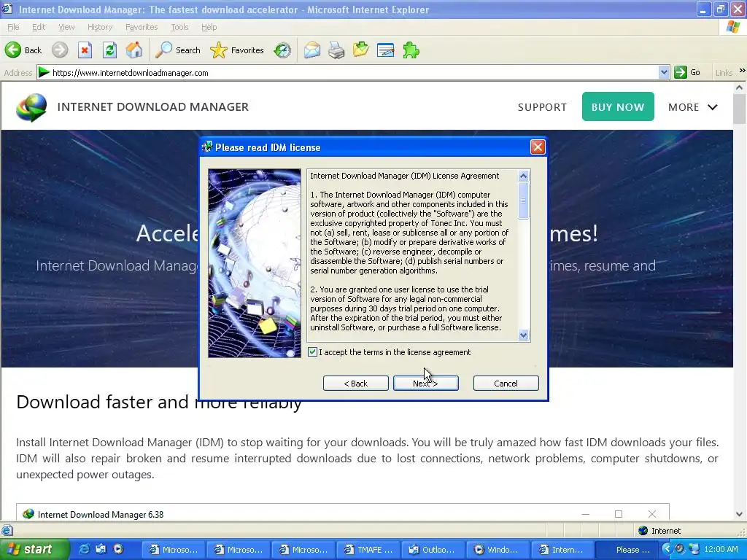The height and width of the screenshot is (560, 747).
Task: Click the < Back button in the dialog
Action: pyautogui.click(x=356, y=384)
